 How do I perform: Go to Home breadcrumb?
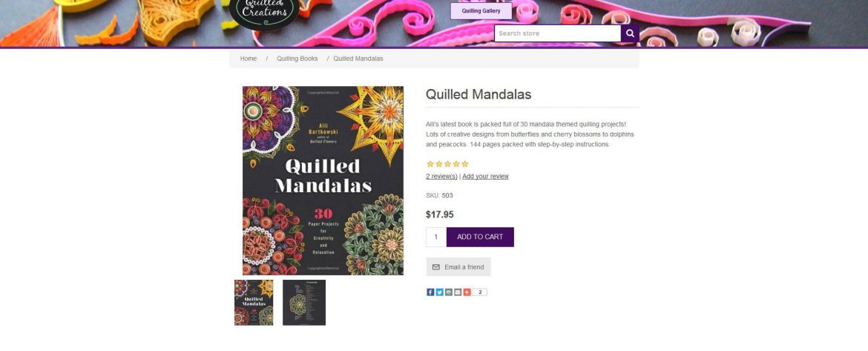(249, 59)
